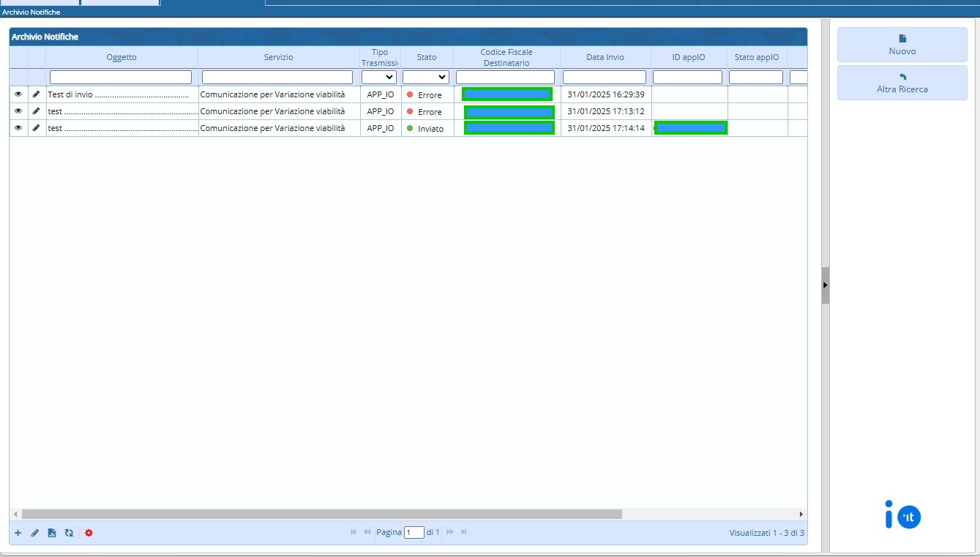The image size is (980, 557).
Task: Refresh the grid using the reload icon
Action: [69, 533]
